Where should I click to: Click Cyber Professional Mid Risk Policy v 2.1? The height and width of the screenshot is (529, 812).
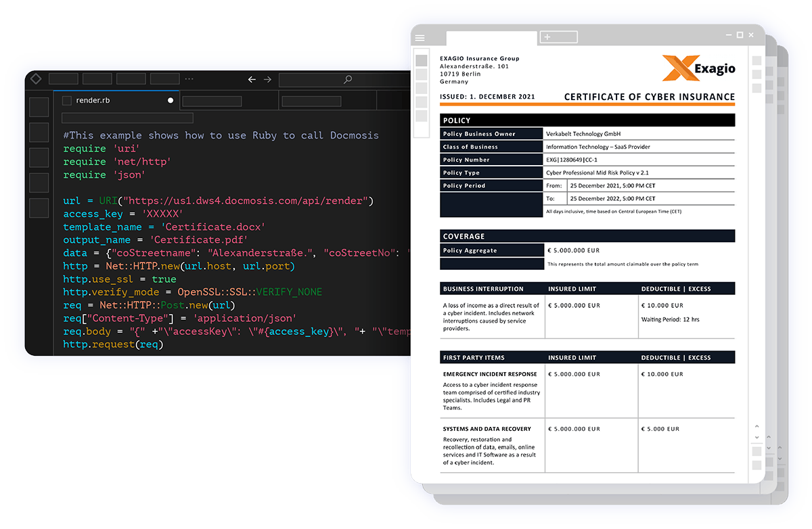[x=597, y=172]
